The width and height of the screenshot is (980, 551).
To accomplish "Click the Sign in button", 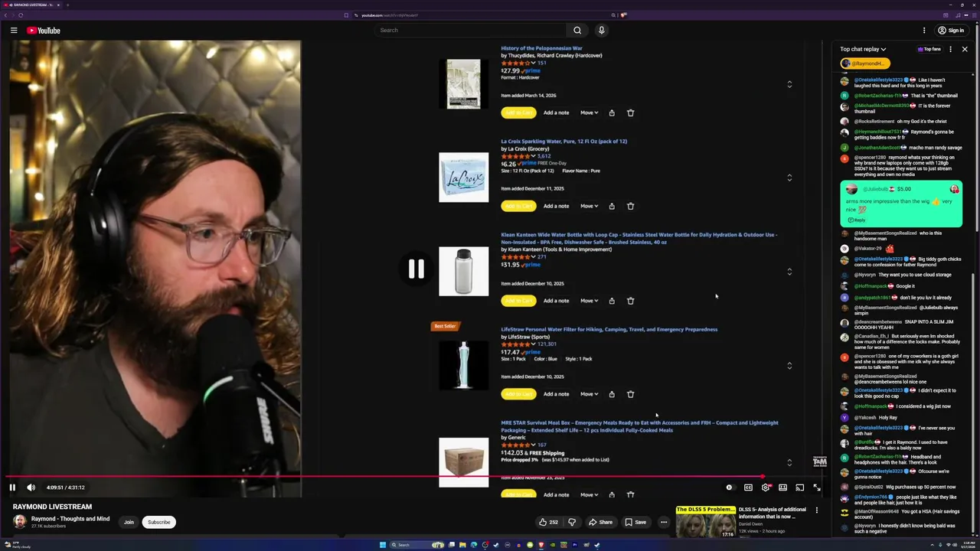I will point(951,31).
